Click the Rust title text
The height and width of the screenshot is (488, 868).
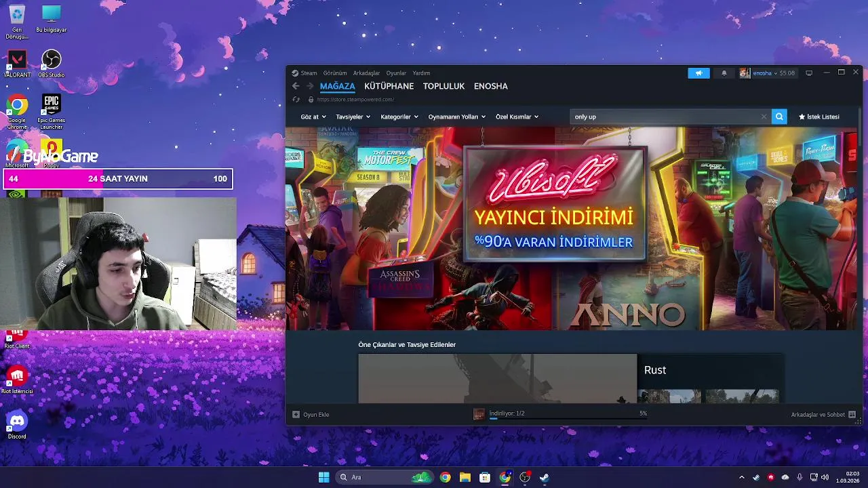click(655, 370)
